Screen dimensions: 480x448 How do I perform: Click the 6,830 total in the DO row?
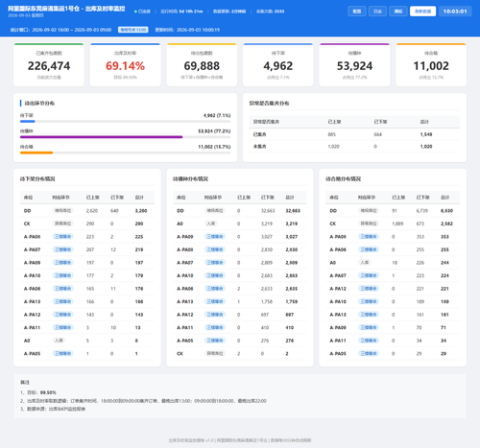pos(446,211)
